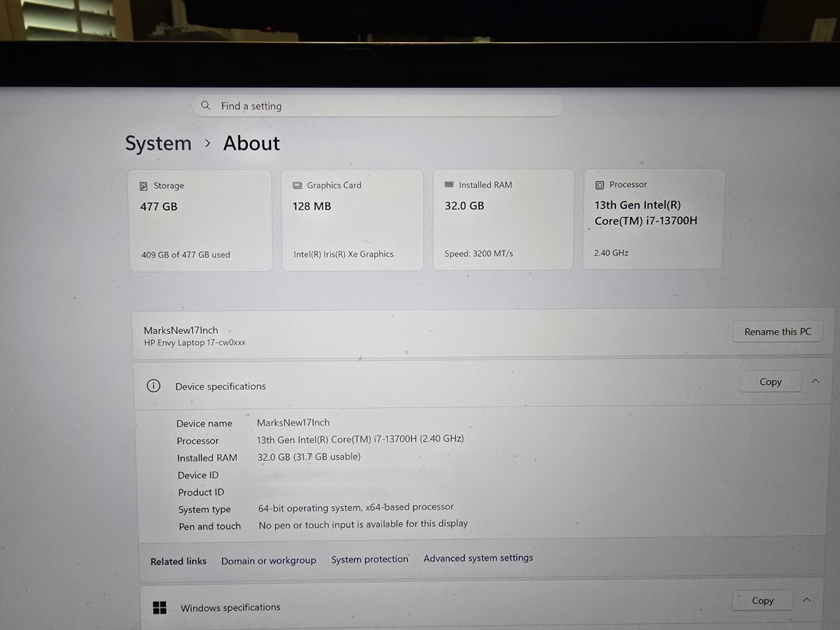Click the breadcrumb arrow between System and About

208,143
